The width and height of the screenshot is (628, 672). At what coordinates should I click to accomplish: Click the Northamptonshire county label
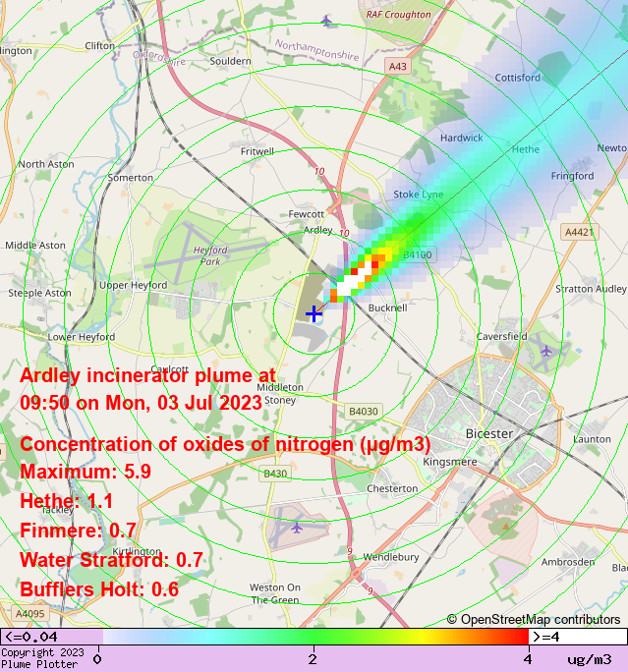(316, 50)
